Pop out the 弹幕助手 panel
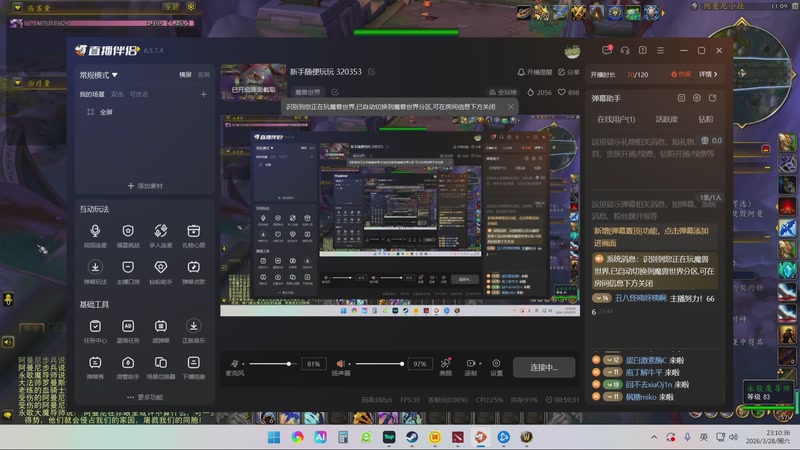 (713, 98)
